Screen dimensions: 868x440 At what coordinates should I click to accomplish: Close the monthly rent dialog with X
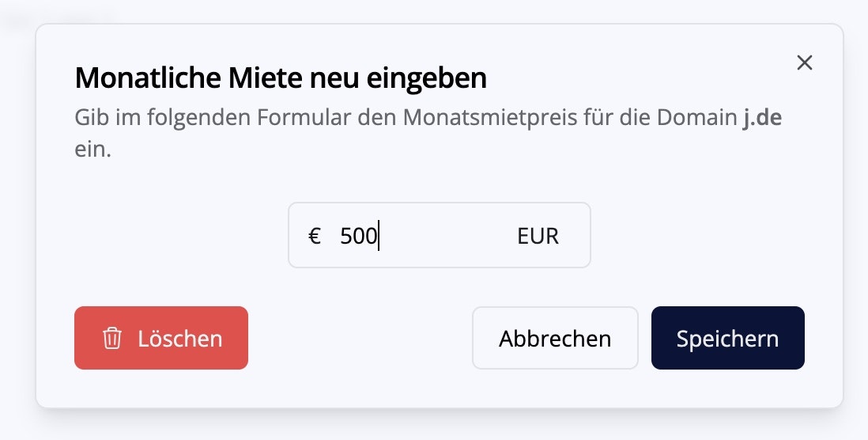pos(805,63)
